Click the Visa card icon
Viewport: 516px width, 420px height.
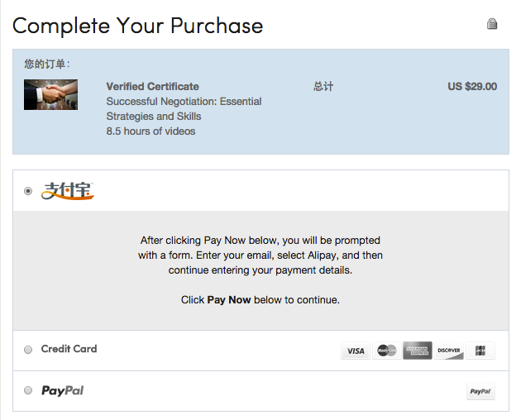click(x=356, y=351)
